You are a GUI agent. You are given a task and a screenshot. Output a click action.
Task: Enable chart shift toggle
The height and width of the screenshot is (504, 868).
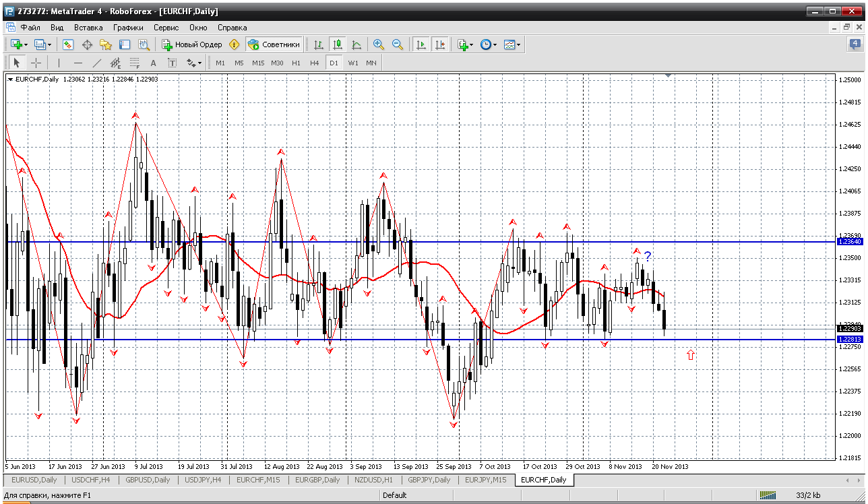coord(440,44)
